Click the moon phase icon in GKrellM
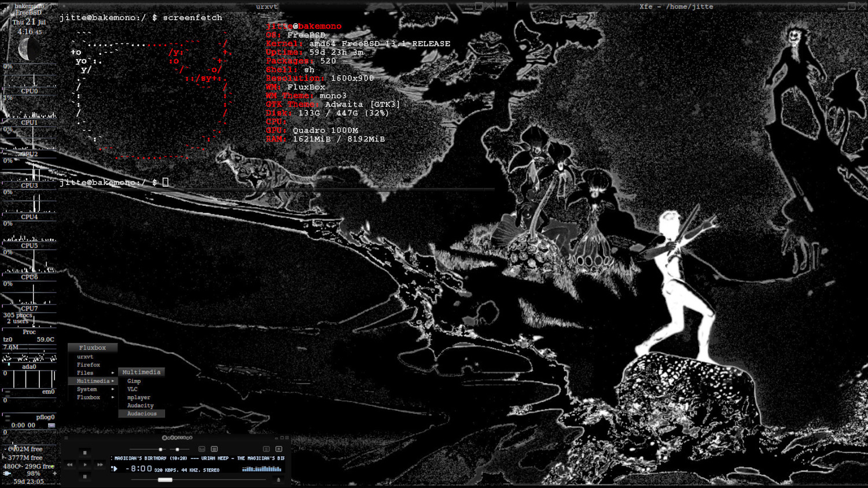This screenshot has height=488, width=868. tap(29, 49)
